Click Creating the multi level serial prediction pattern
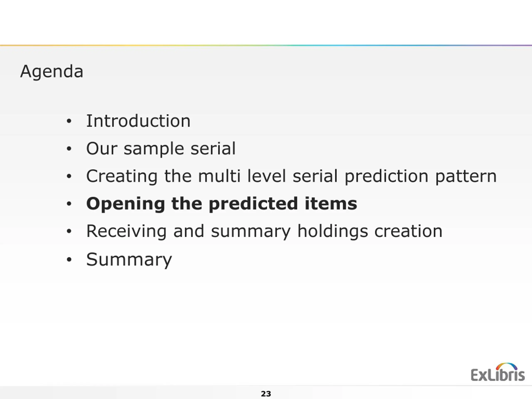Viewport: 532px width, 399px height. click(292, 176)
